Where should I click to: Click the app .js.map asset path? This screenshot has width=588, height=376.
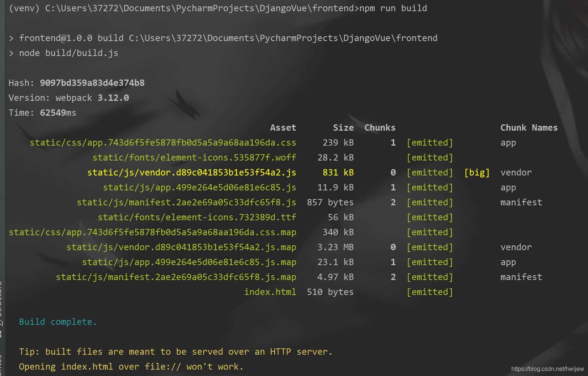pyautogui.click(x=189, y=262)
